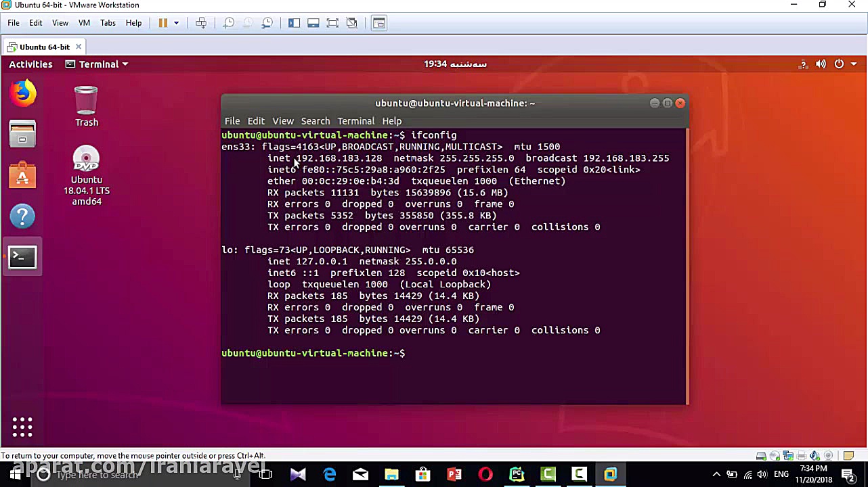The image size is (868, 487).
Task: Expand the Terminal app menu in top bar
Action: pyautogui.click(x=97, y=64)
